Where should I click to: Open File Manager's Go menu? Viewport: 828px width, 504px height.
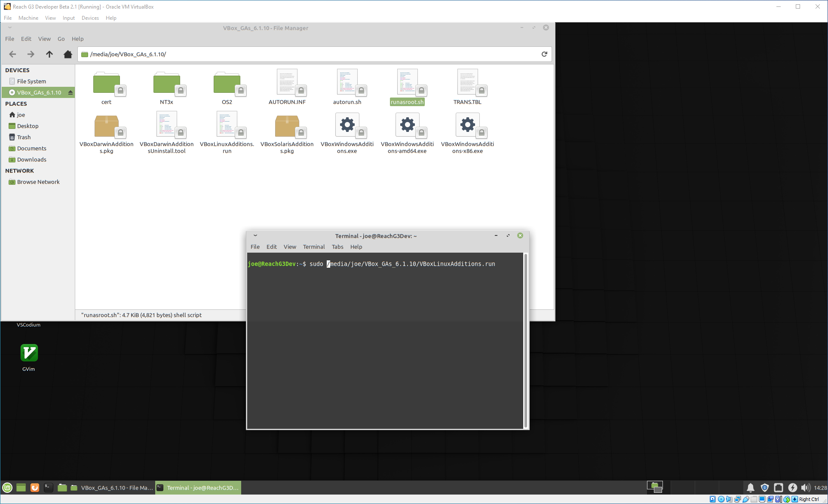point(61,39)
